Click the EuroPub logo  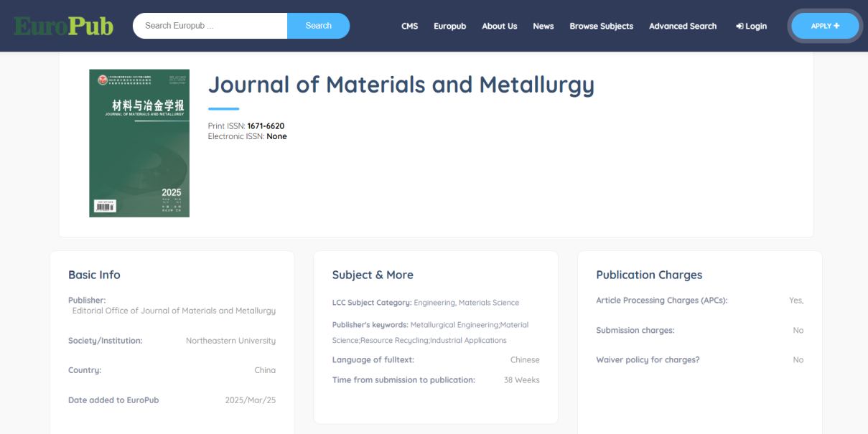(x=64, y=27)
